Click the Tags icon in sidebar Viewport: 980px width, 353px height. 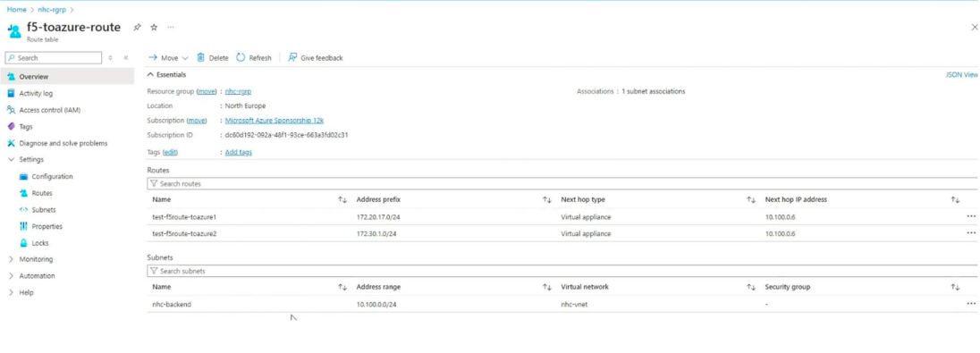(x=11, y=126)
